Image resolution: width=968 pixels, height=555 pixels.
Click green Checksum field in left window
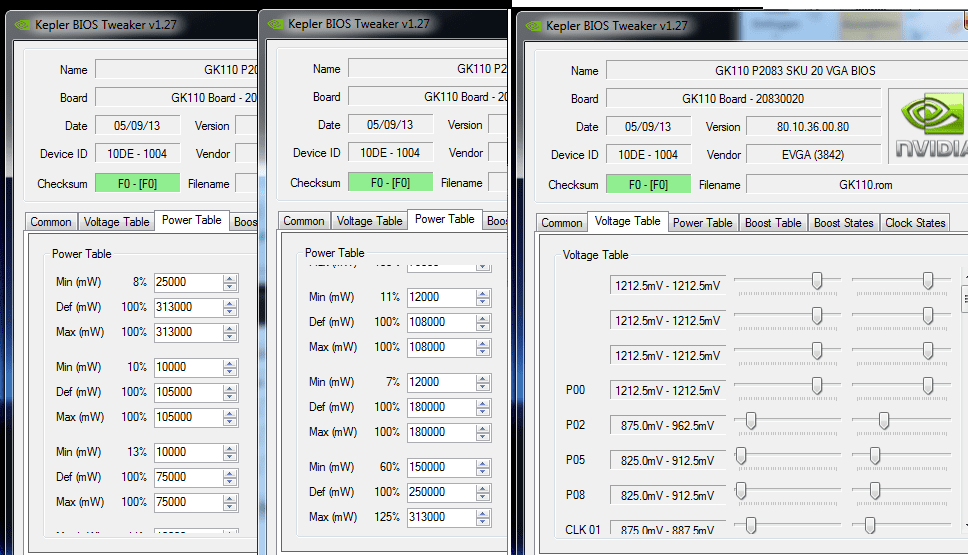click(x=137, y=183)
